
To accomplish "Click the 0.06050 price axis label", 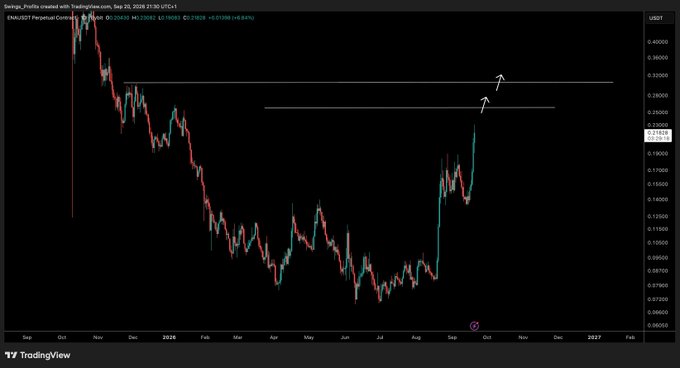I will click(x=657, y=325).
